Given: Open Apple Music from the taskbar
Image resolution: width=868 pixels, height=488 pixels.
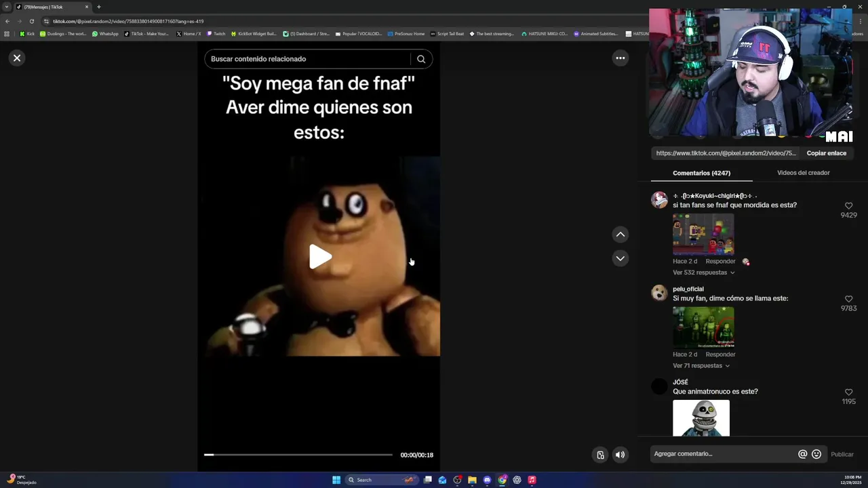Looking at the screenshot, I should coord(532,480).
